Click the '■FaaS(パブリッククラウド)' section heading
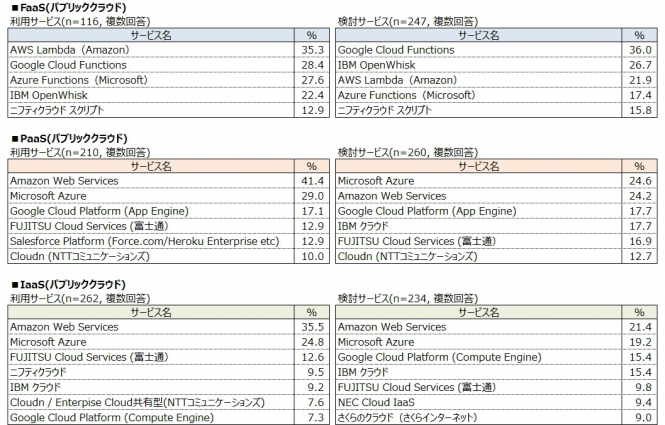665x425 pixels. [x=69, y=8]
